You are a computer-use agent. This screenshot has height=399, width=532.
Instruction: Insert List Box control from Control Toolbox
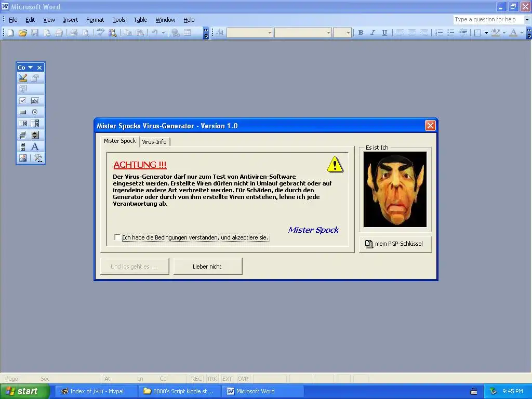click(x=23, y=124)
